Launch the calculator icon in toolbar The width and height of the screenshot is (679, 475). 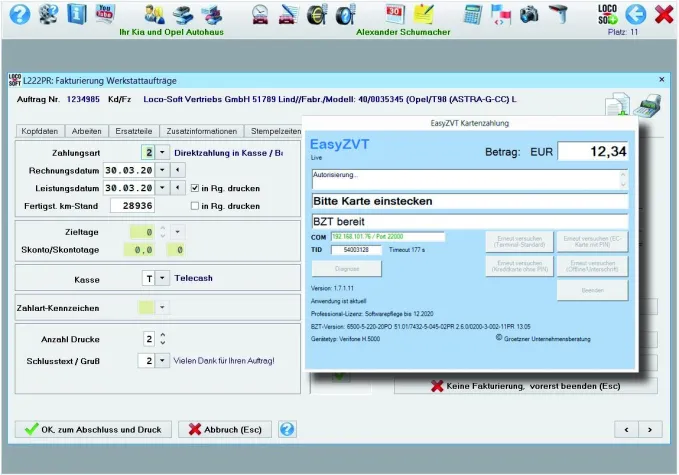(473, 14)
